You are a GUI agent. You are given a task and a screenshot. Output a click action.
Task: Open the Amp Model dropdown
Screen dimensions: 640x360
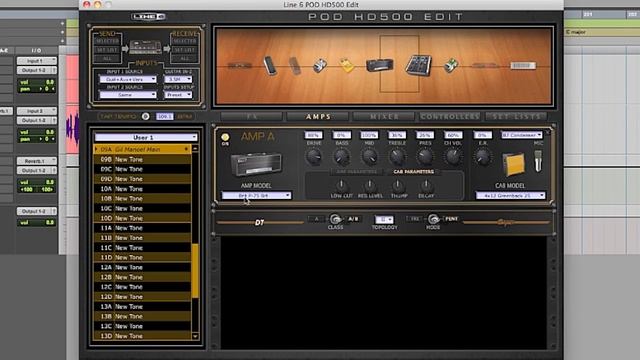(x=256, y=196)
